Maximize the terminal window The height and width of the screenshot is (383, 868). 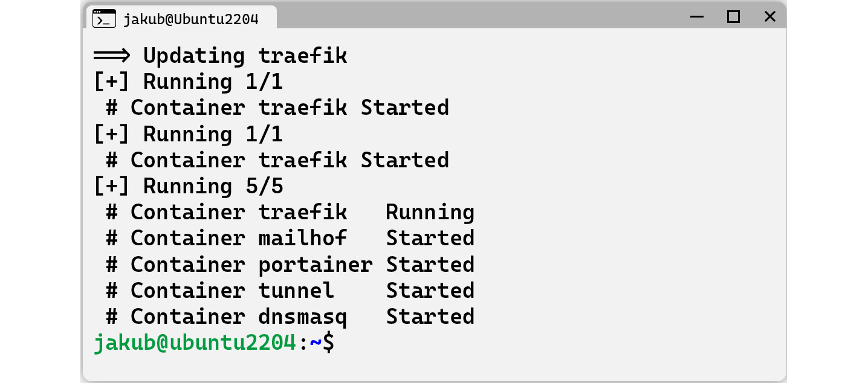(733, 17)
